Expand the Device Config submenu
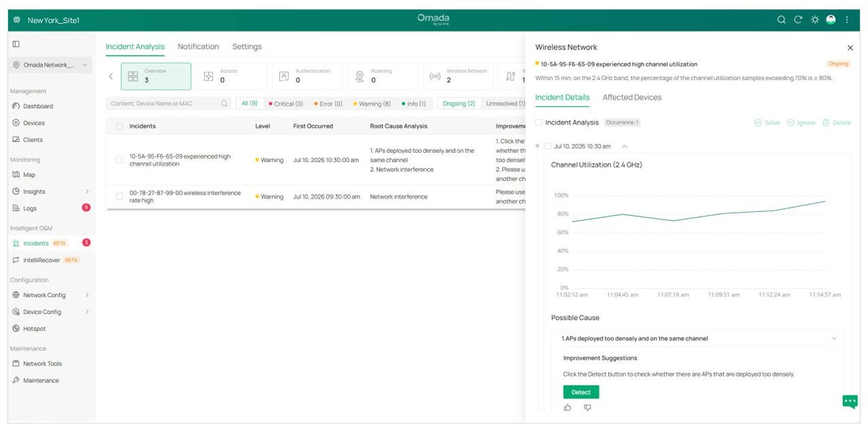 tap(87, 312)
